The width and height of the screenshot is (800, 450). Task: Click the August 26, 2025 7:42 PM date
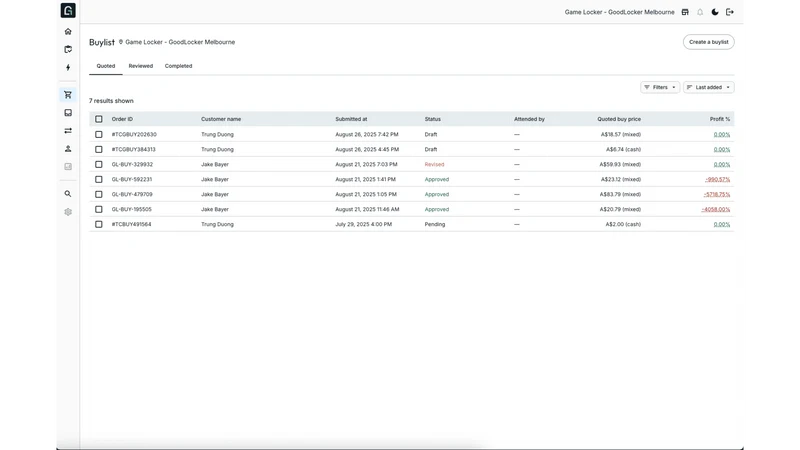click(x=367, y=134)
